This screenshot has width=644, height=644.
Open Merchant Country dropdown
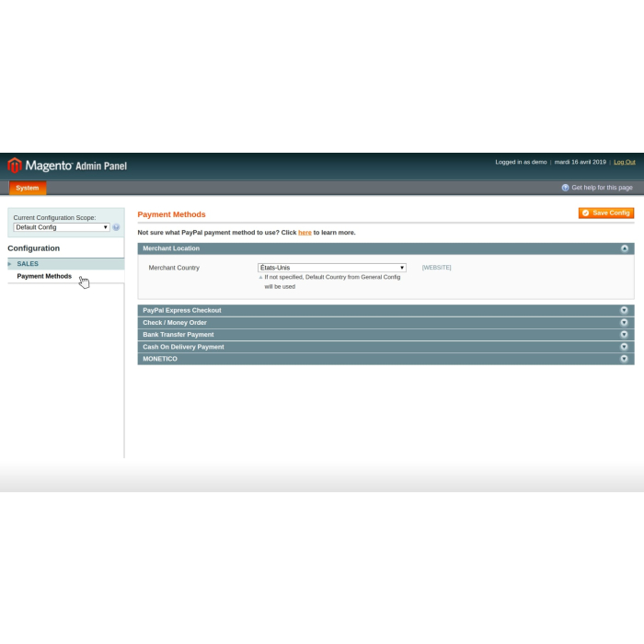332,268
